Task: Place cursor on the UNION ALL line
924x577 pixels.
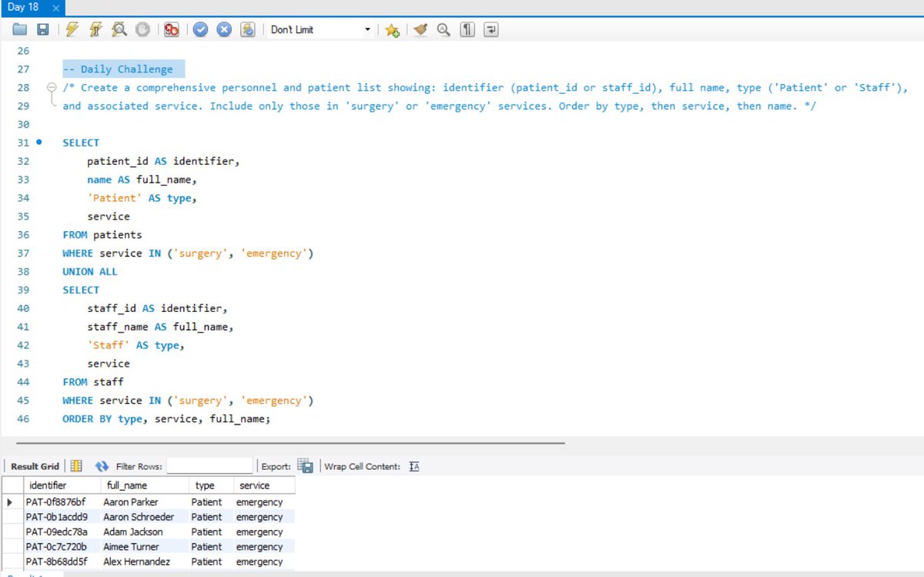Action: pos(90,271)
